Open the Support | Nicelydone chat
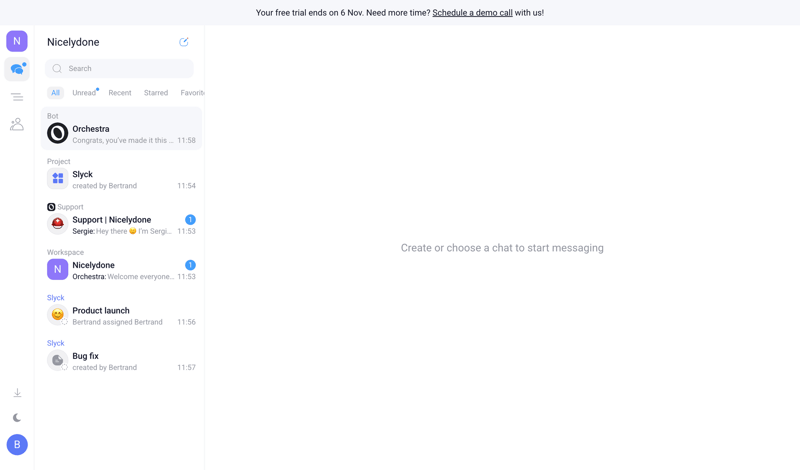This screenshot has height=470, width=800. point(121,225)
